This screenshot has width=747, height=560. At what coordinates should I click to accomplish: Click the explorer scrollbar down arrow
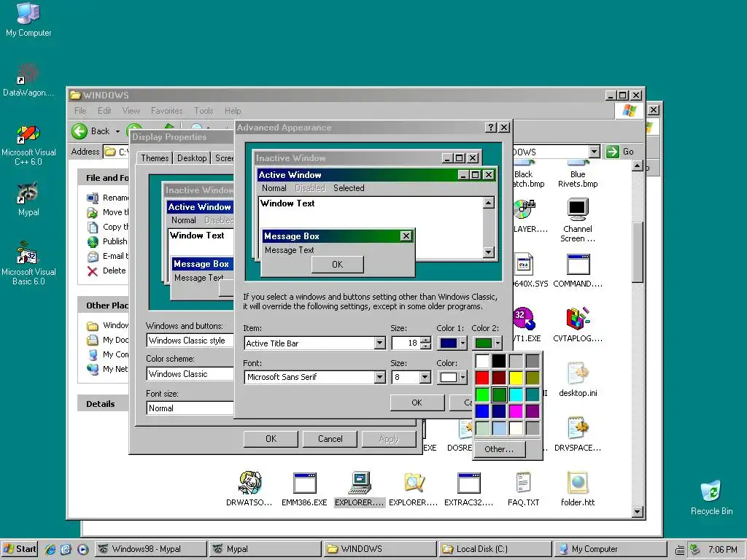click(x=637, y=512)
